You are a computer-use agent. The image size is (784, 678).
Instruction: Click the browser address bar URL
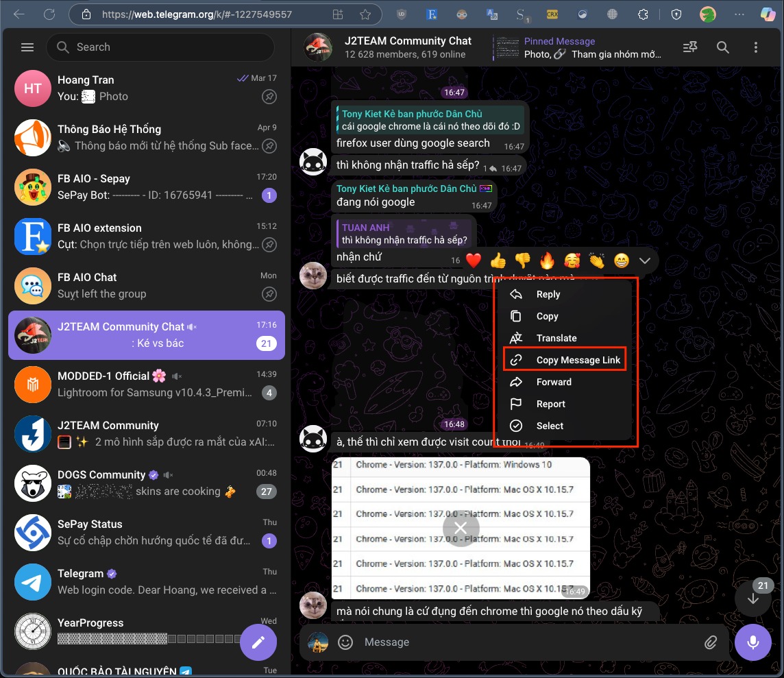(x=197, y=14)
